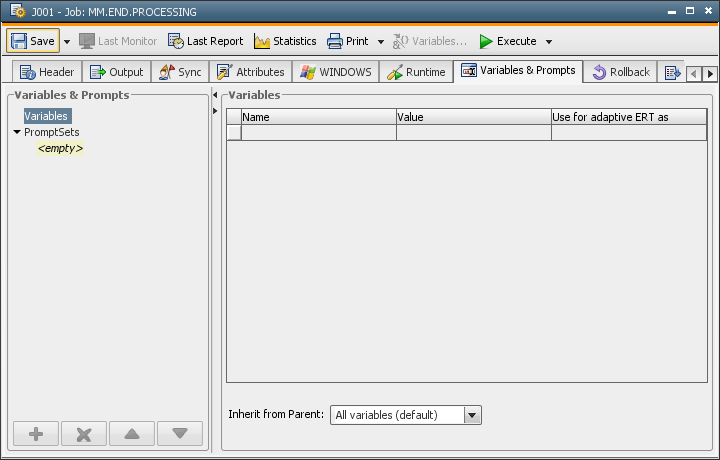
Task: Click the empty Value cell in the first row
Action: pyautogui.click(x=473, y=133)
